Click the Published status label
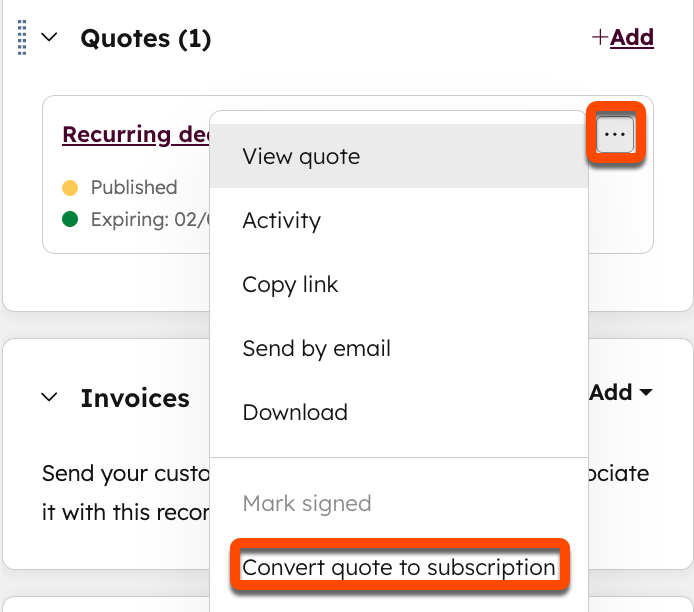Image resolution: width=694 pixels, height=612 pixels. tap(134, 187)
